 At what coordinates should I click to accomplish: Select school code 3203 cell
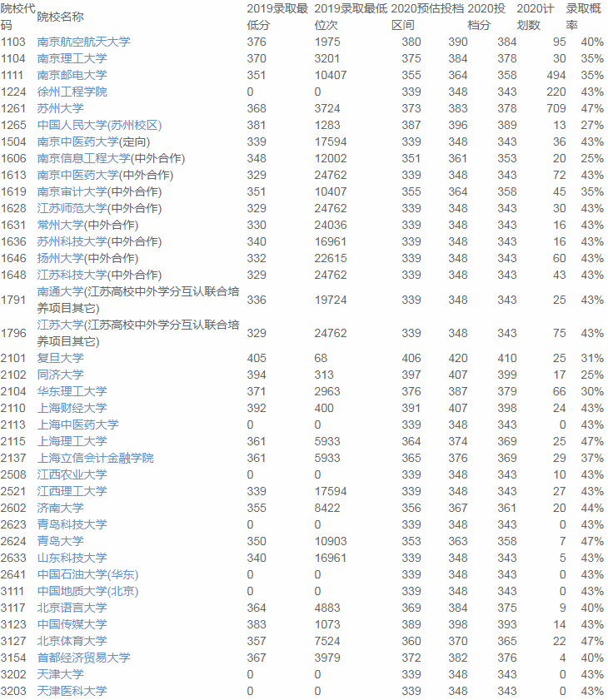[x=13, y=692]
